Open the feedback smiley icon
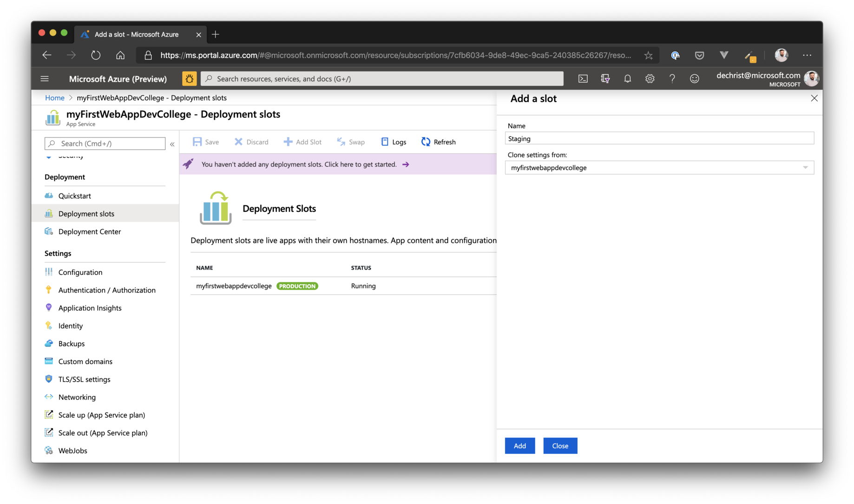854x504 pixels. 694,79
